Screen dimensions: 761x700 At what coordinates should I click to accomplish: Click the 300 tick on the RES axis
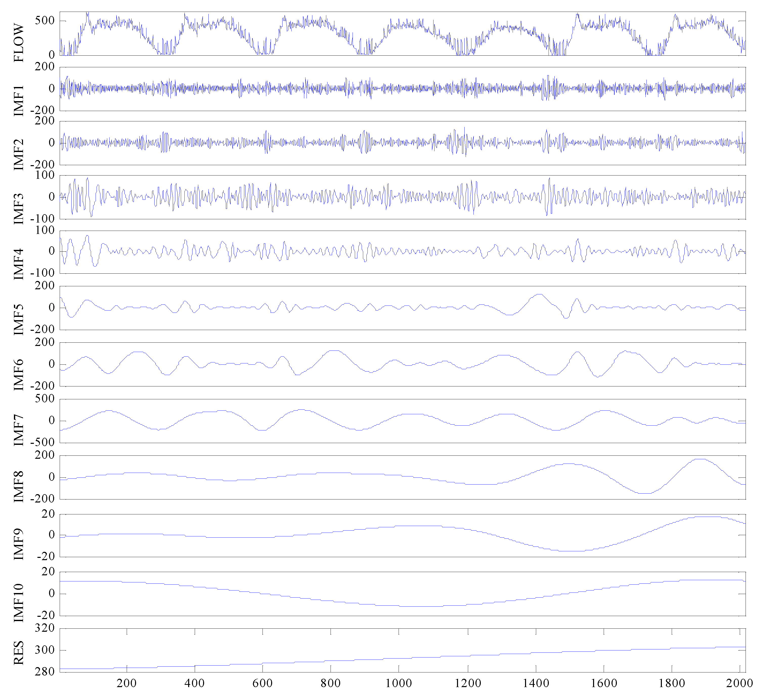tap(45, 650)
